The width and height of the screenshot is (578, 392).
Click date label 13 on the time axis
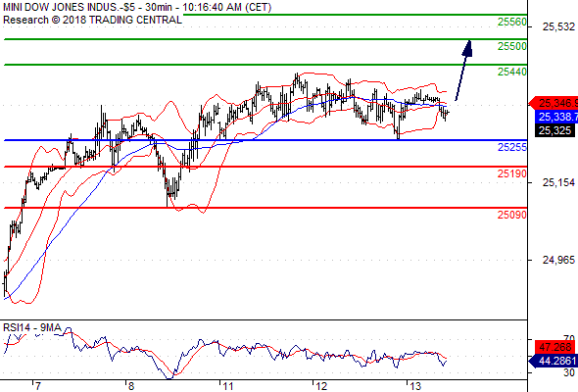415,386
